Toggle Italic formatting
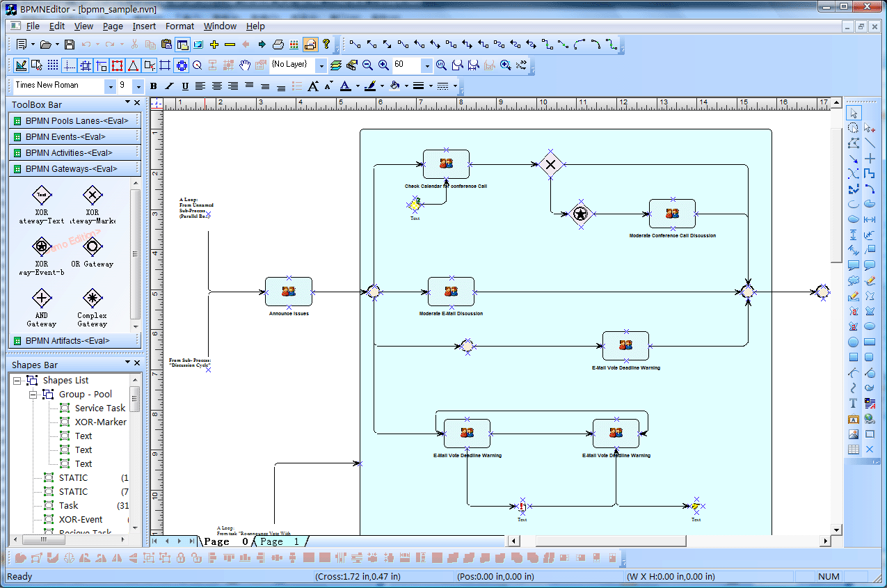The height and width of the screenshot is (588, 887). 169,86
